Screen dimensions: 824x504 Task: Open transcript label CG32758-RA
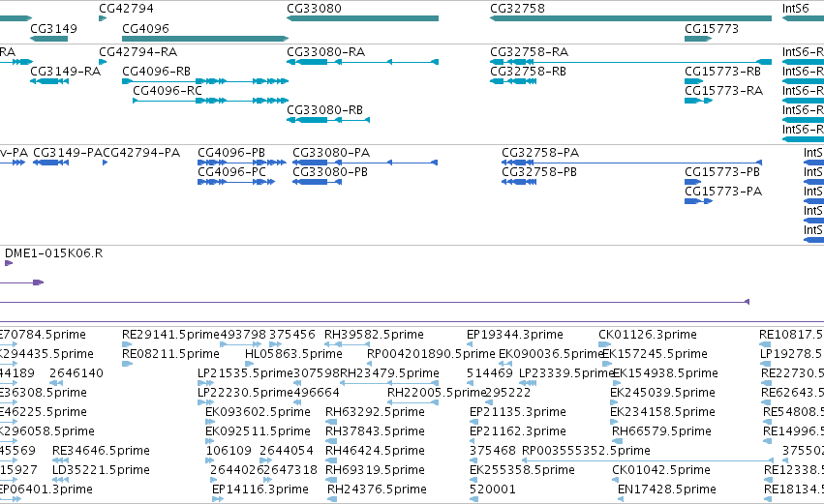tap(530, 52)
